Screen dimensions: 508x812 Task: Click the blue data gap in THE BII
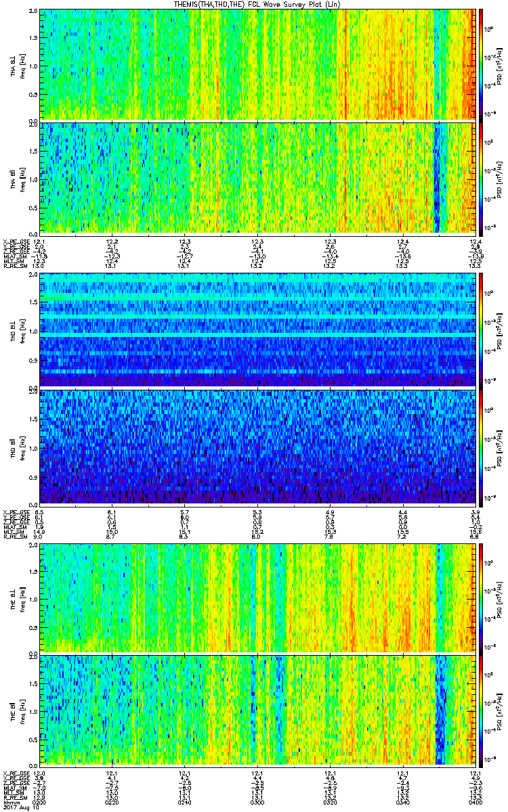[x=442, y=710]
